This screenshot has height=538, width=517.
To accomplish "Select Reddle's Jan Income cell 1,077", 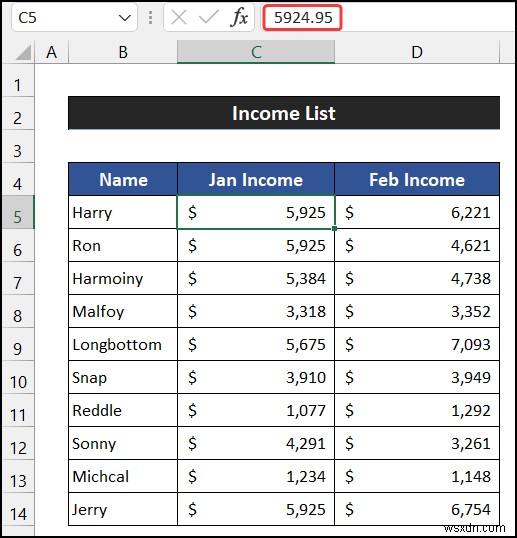I will (256, 410).
